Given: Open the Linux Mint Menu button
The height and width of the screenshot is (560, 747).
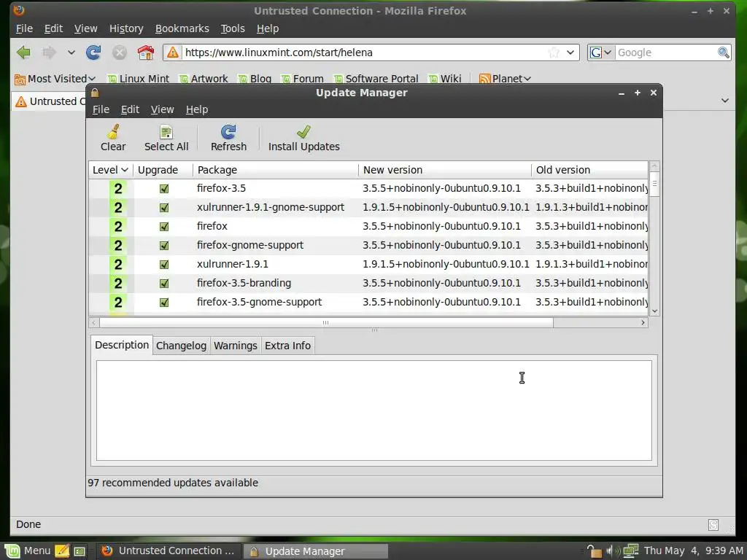Looking at the screenshot, I should point(27,551).
